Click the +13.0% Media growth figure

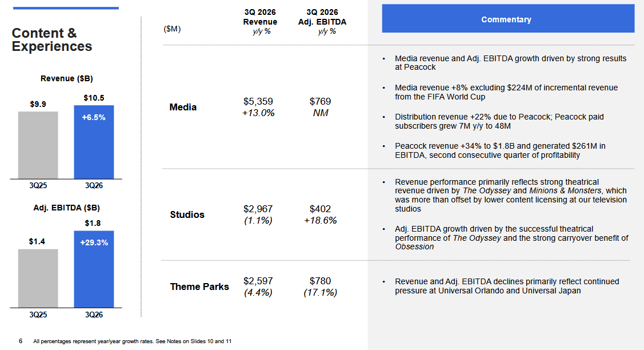pyautogui.click(x=258, y=113)
